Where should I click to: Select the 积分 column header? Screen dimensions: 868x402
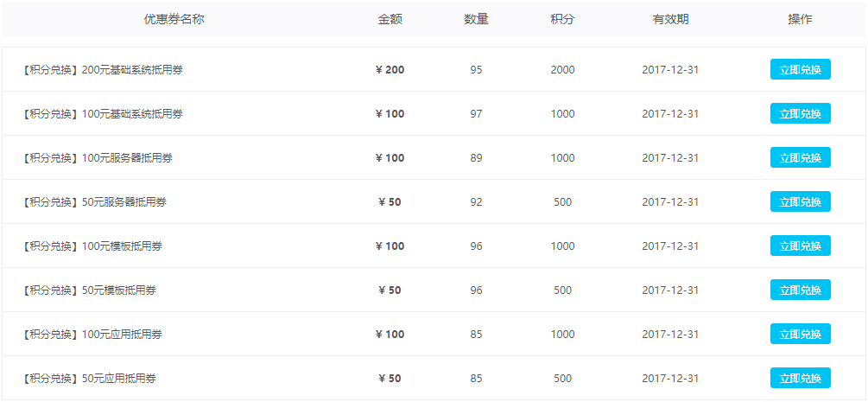pos(562,19)
